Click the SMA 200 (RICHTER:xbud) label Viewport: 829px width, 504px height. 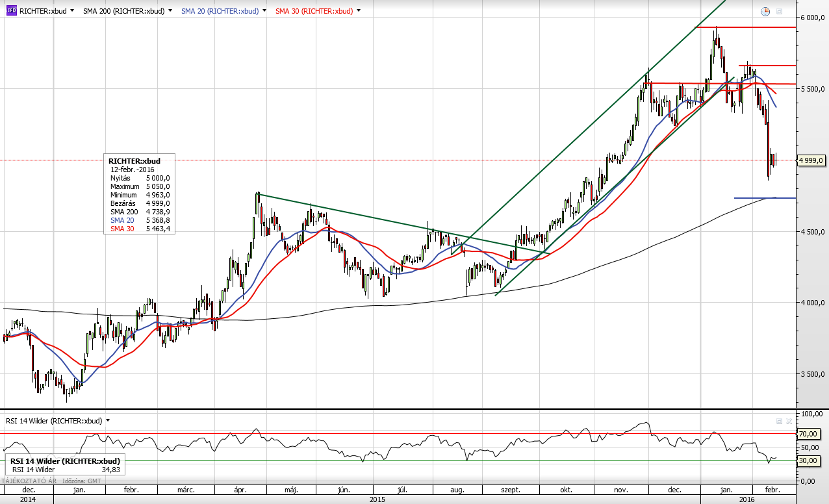click(123, 11)
